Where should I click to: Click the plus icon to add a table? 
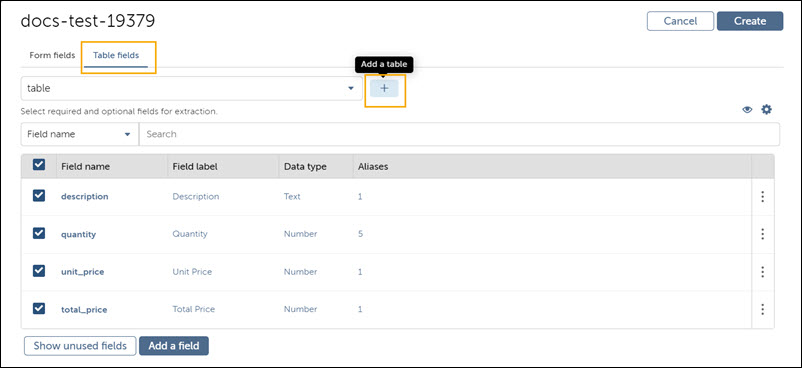point(384,89)
